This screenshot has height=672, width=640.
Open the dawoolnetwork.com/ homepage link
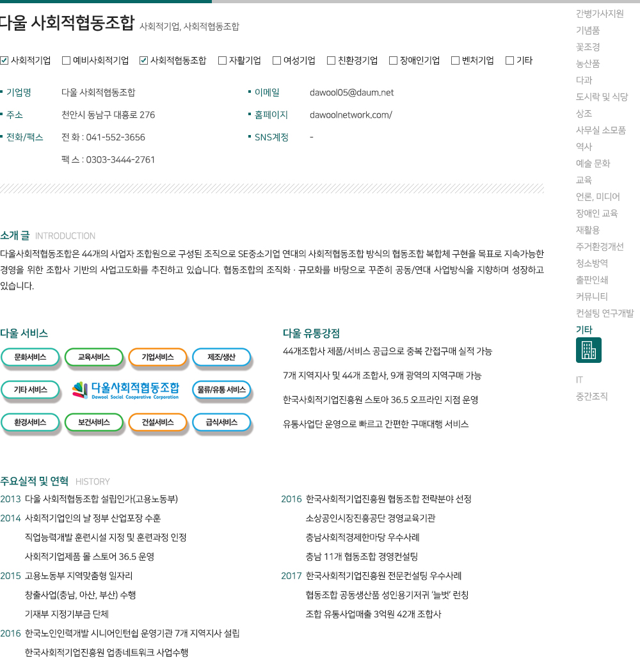(351, 115)
